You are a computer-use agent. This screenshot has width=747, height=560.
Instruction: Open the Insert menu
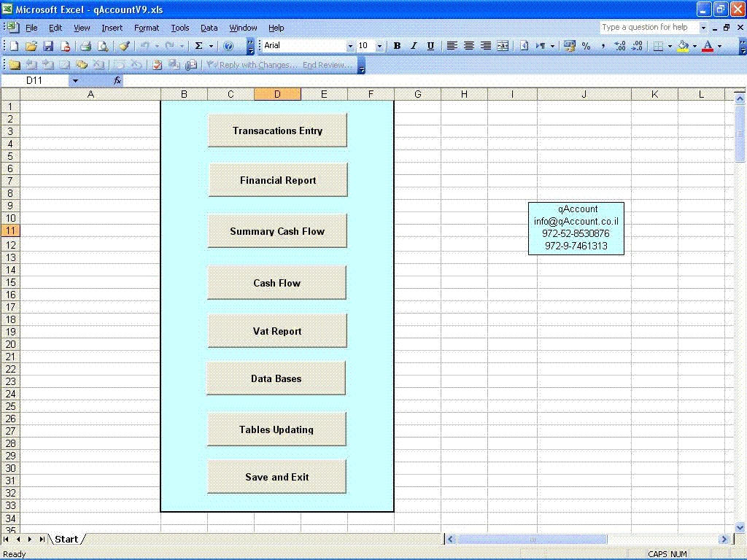tap(112, 28)
